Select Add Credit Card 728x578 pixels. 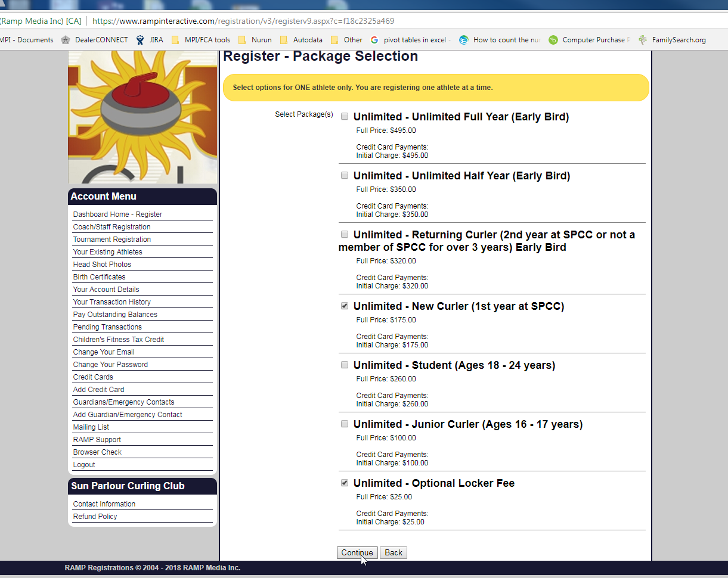pyautogui.click(x=99, y=390)
